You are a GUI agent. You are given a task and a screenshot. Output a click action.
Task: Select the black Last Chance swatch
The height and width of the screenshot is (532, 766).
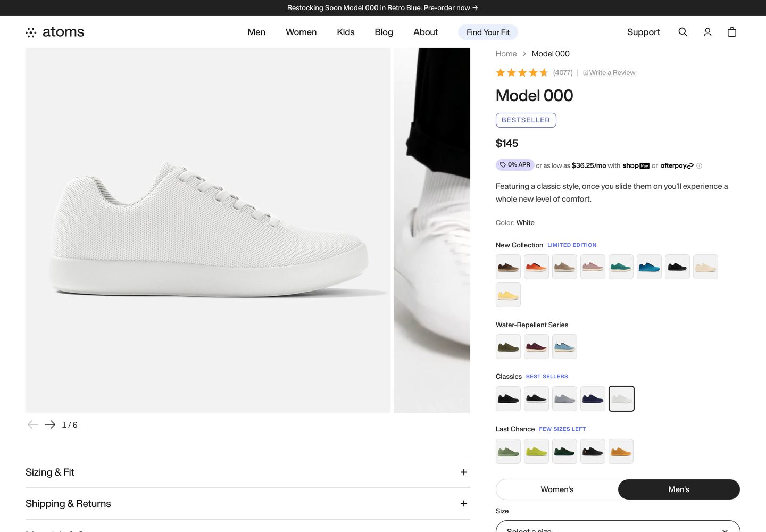tap(593, 451)
